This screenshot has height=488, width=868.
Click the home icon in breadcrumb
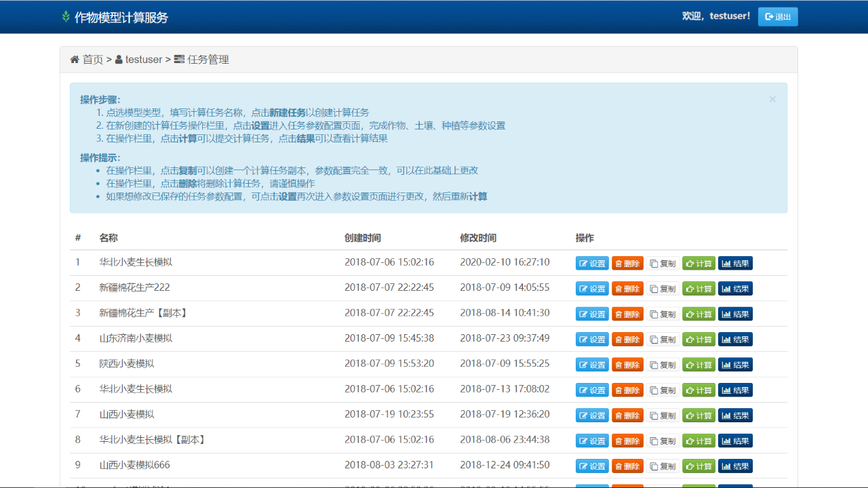(75, 60)
